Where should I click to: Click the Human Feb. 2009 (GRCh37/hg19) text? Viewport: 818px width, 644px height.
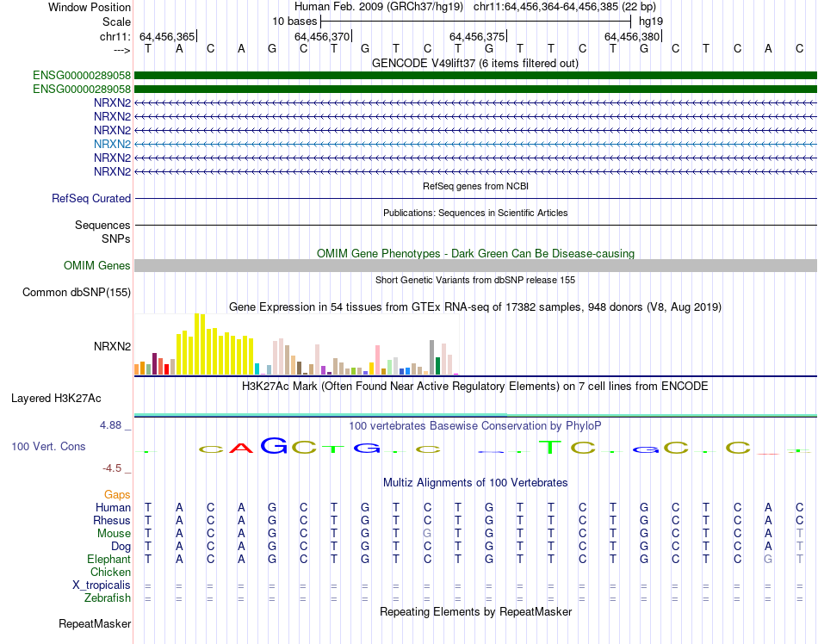click(x=379, y=7)
